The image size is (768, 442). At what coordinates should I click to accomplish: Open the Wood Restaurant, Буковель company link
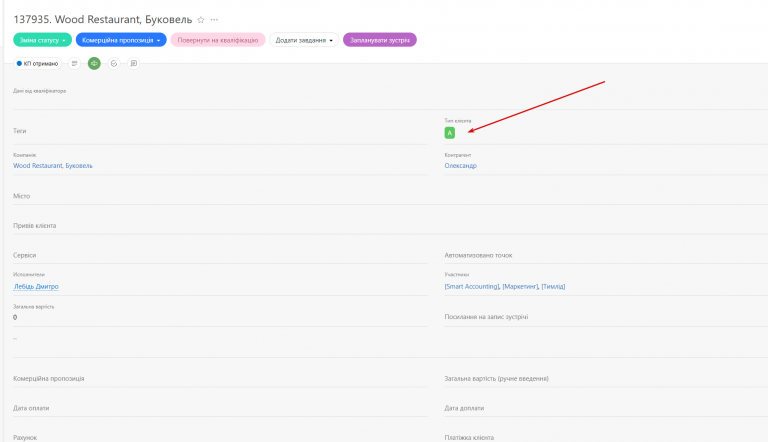(x=53, y=166)
